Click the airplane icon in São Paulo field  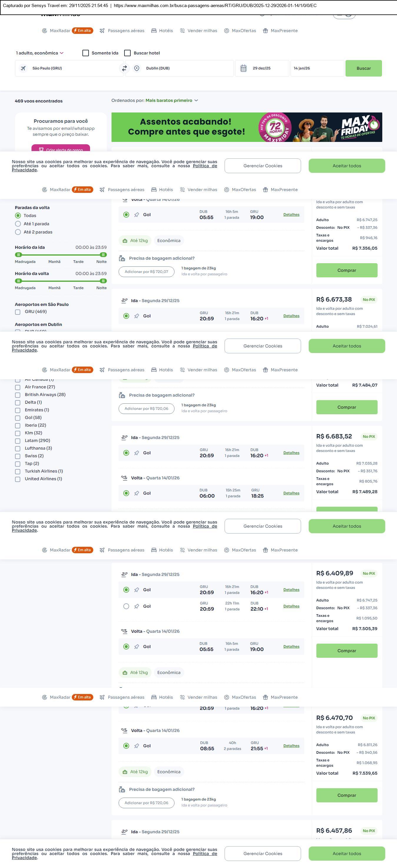(23, 68)
